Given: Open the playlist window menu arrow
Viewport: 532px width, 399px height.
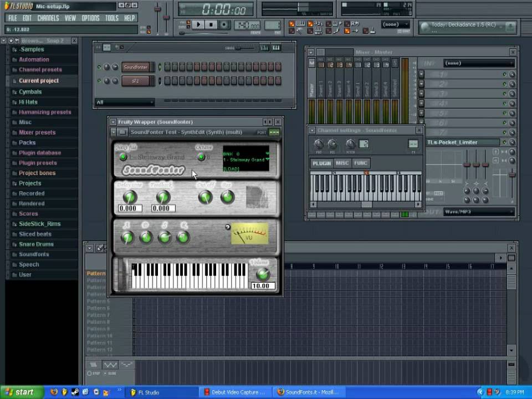Looking at the screenshot, I should click(x=90, y=248).
